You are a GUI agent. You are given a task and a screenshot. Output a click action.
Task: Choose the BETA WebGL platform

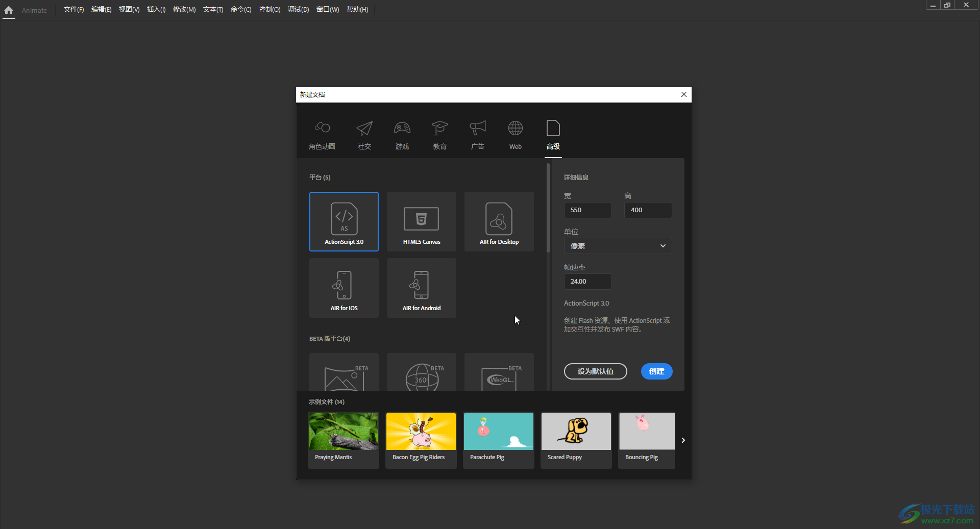[499, 372]
